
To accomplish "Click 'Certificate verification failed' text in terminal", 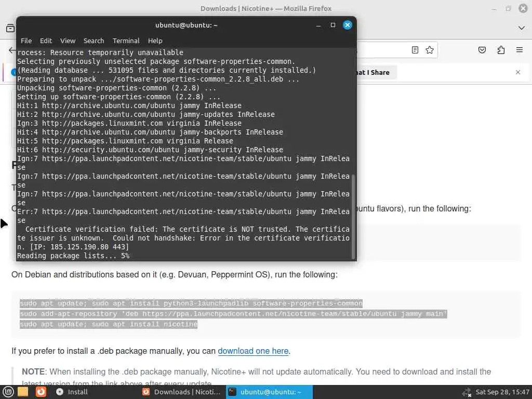I will pos(91,229).
